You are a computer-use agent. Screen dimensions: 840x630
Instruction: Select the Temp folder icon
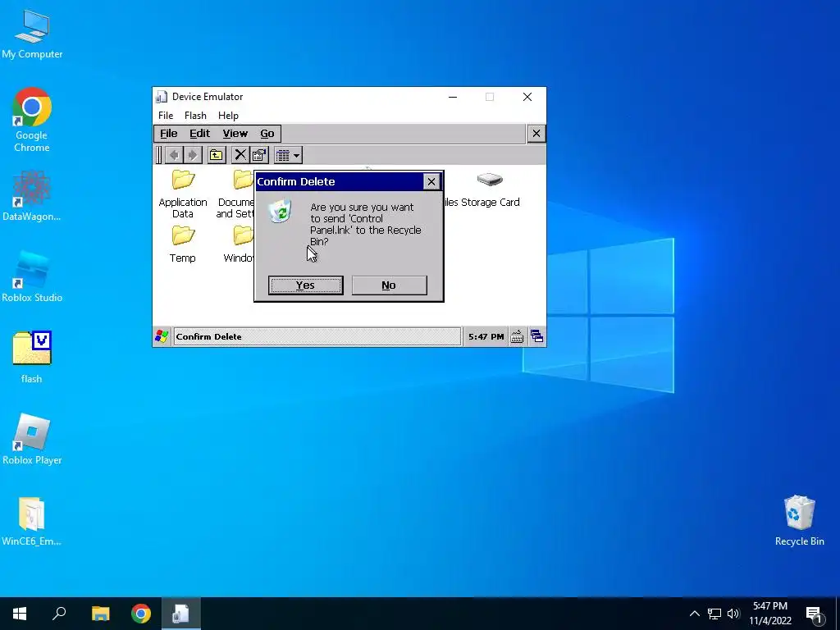pos(183,244)
